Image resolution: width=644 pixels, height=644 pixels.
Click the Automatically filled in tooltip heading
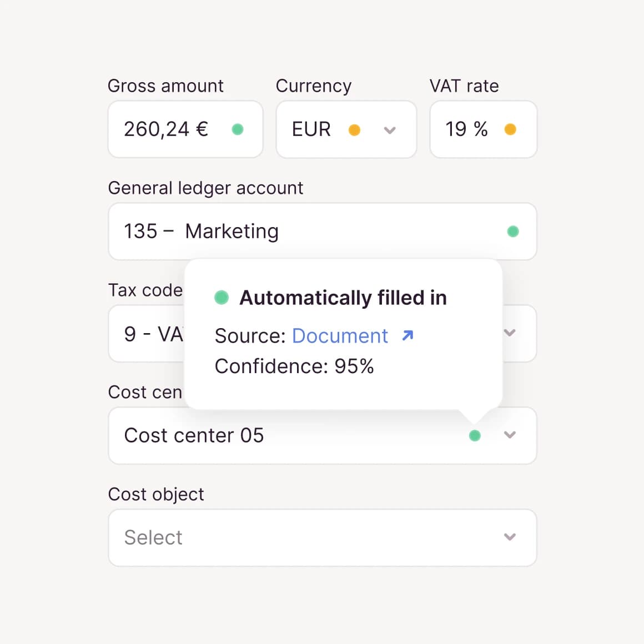343,298
